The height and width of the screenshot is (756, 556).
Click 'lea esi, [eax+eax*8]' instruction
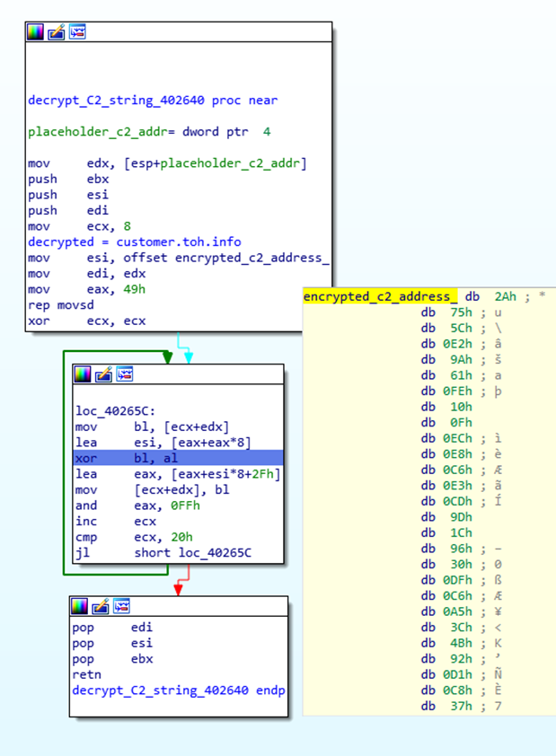163,442
